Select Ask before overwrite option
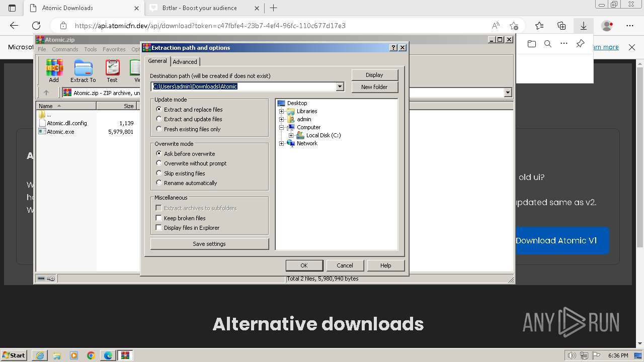The image size is (644, 362). [186, 154]
